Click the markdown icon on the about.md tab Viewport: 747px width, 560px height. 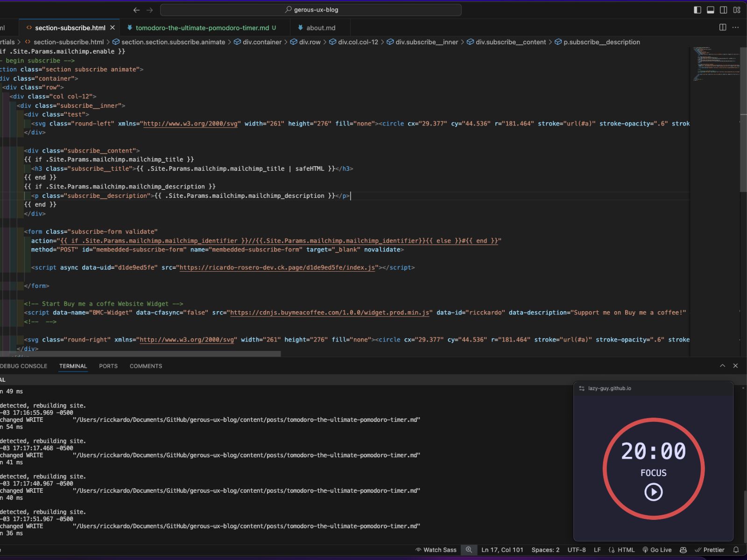coord(300,28)
